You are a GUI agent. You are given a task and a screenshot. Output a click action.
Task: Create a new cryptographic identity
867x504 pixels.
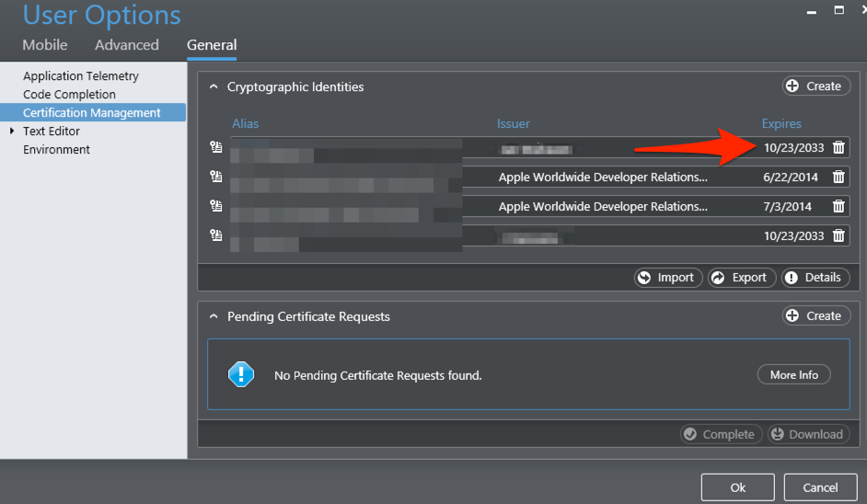[x=816, y=86]
